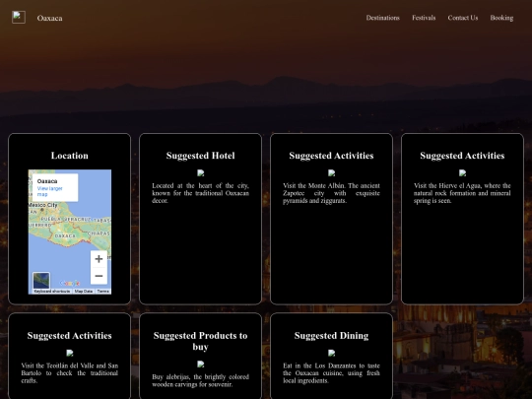The height and width of the screenshot is (399, 532).
Task: Click the Location card heading
Action: tap(70, 156)
